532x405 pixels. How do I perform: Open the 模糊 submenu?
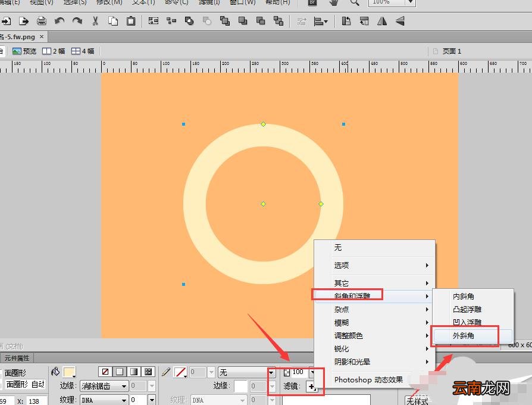click(x=375, y=322)
